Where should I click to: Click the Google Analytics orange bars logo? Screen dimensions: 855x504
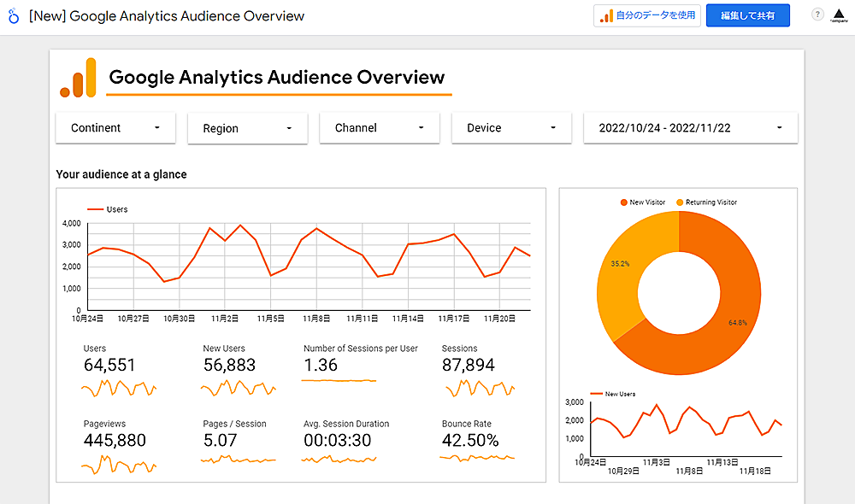coord(78,79)
